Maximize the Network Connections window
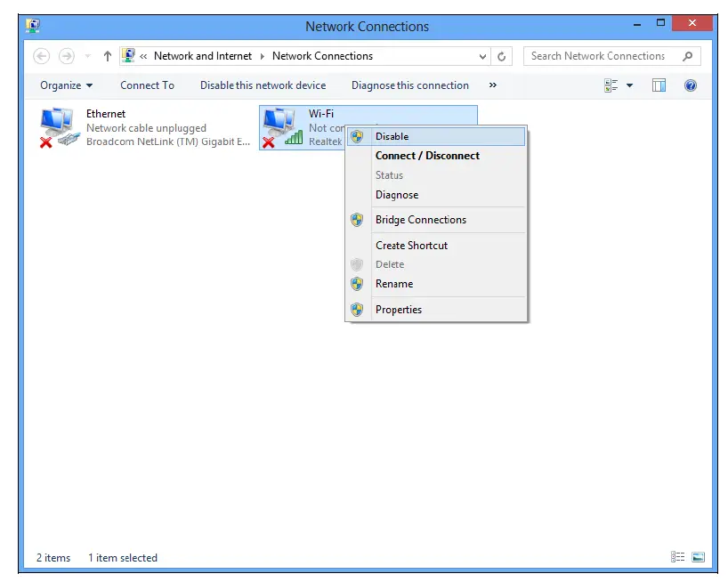The height and width of the screenshot is (582, 728). [660, 23]
